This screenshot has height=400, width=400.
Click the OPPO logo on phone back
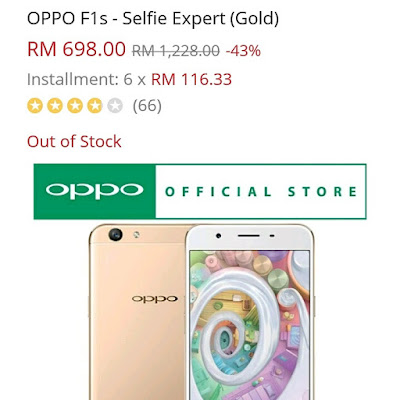(155, 299)
